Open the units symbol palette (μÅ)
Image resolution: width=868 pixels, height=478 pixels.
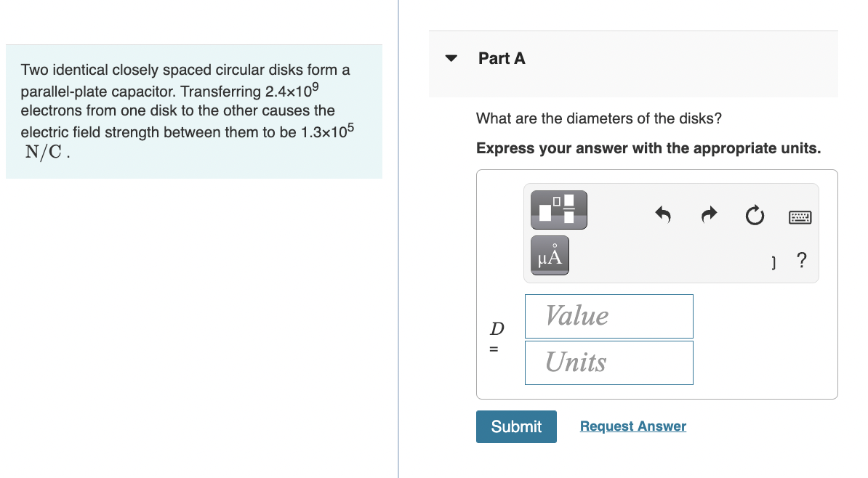[549, 255]
